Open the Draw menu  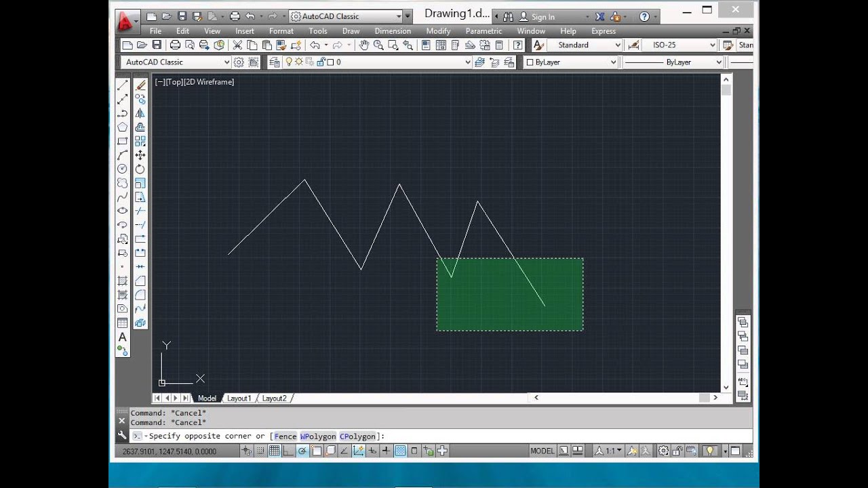351,31
